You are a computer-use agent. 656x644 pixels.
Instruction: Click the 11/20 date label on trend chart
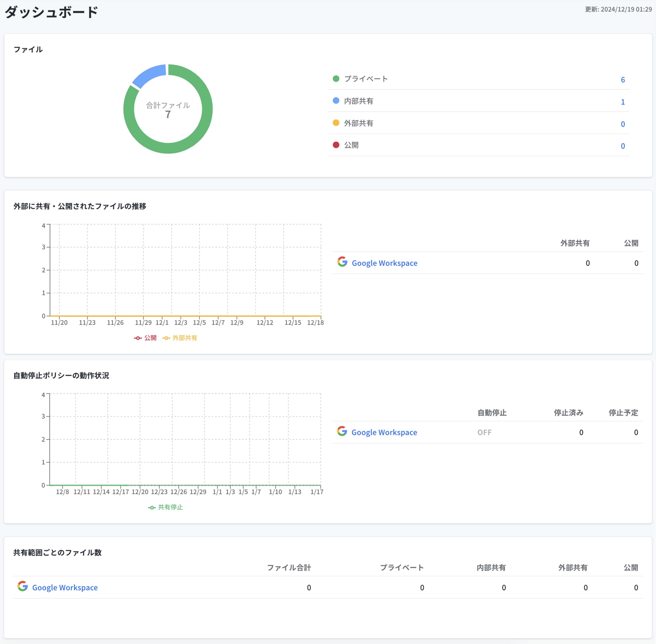59,323
